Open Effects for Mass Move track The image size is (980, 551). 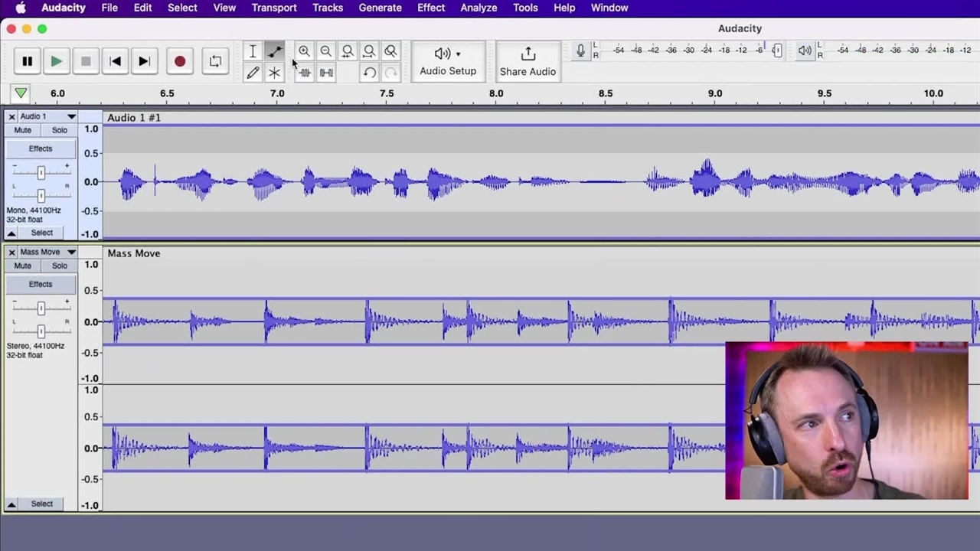41,284
